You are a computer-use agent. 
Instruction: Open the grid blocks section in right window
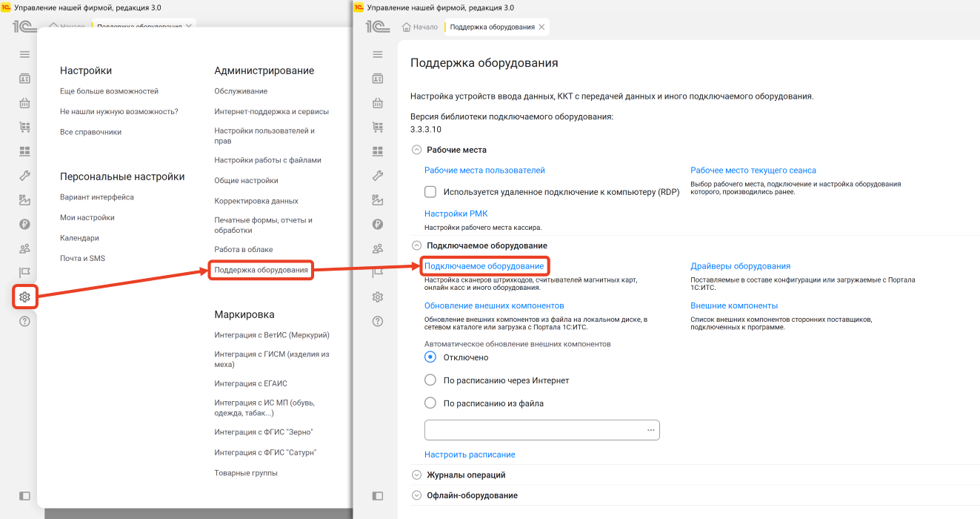[378, 151]
